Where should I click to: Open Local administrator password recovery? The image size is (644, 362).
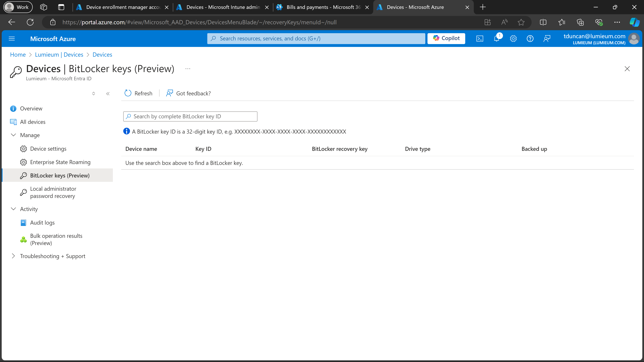(53, 192)
